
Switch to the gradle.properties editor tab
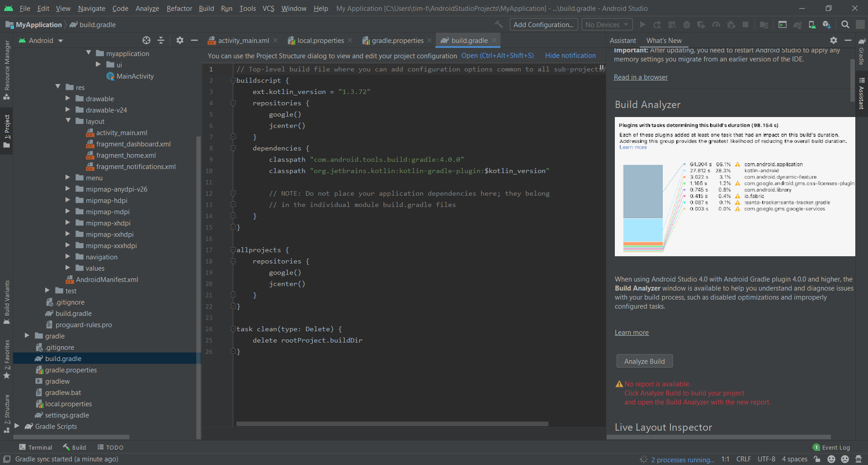pos(397,41)
